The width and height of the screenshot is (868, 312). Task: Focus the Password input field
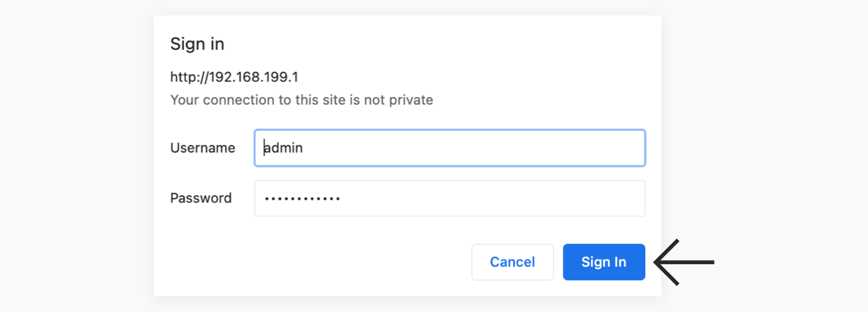pos(450,198)
